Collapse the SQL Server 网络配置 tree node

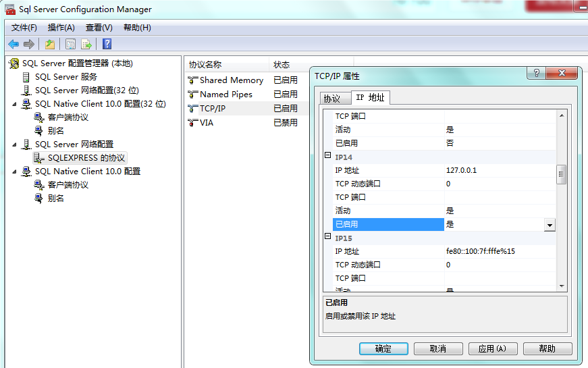click(x=14, y=144)
